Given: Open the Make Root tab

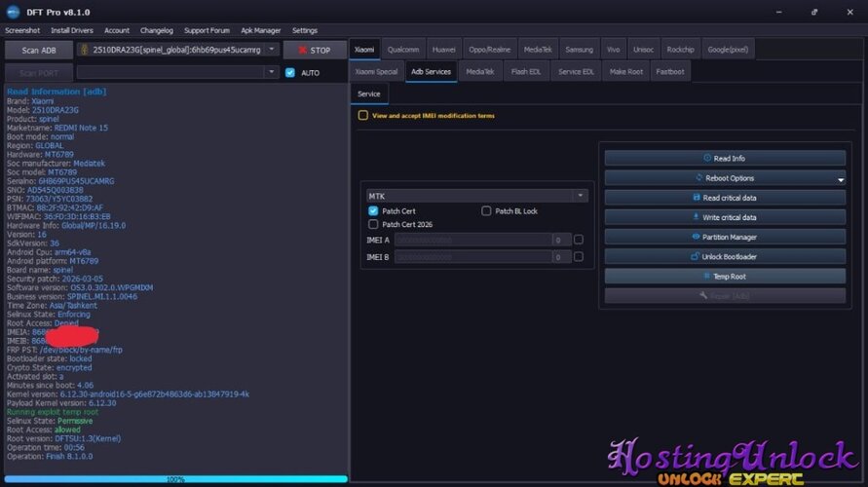Looking at the screenshot, I should (x=626, y=71).
